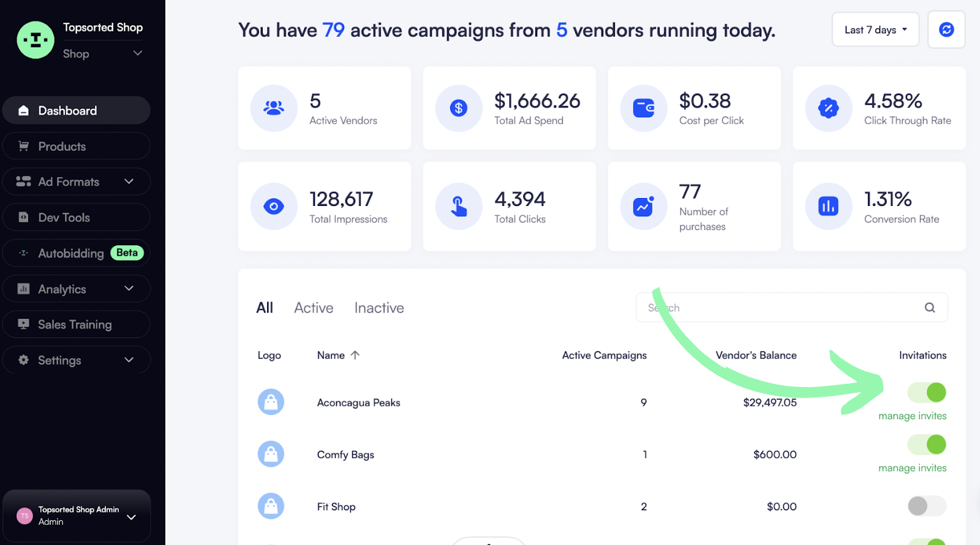Click the Settings gear icon

click(23, 360)
